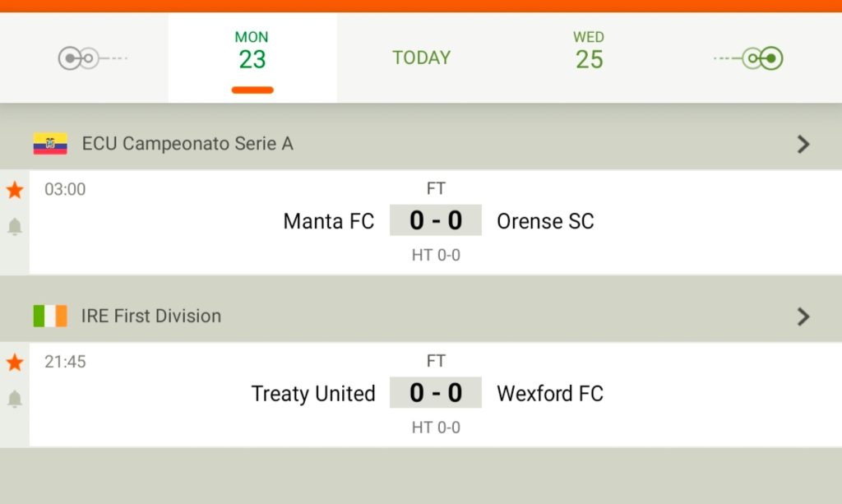Enable notification bell for Treaty United match
842x504 pixels.
point(15,399)
